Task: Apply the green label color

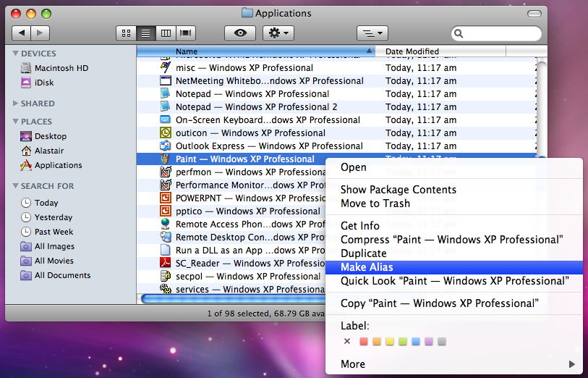Action: point(403,341)
